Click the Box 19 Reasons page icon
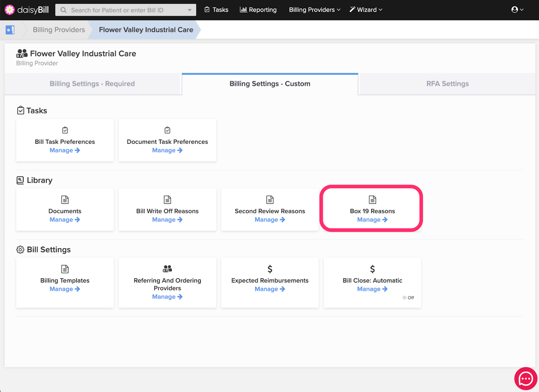 tap(372, 200)
